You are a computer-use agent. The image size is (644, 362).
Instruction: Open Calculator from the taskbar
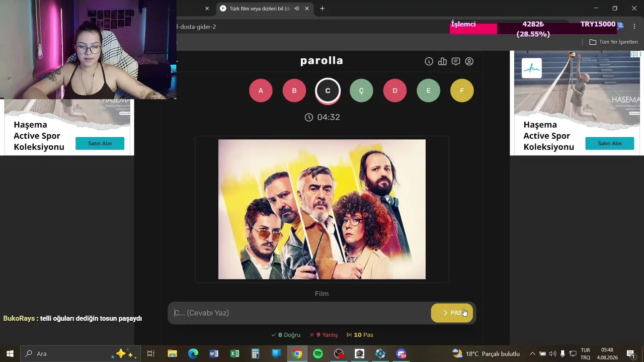(x=256, y=353)
